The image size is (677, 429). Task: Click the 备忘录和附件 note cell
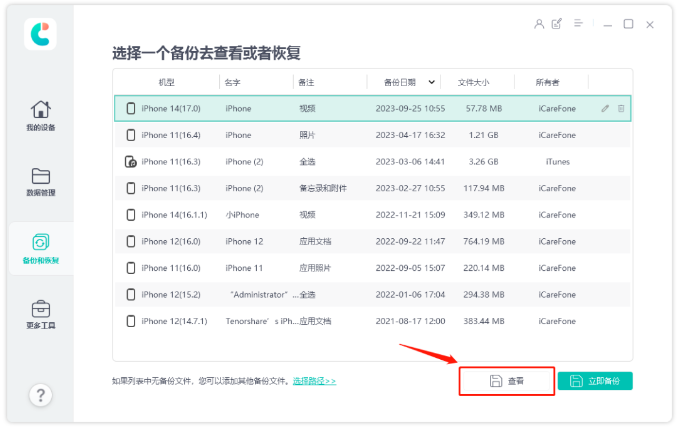[x=323, y=188]
